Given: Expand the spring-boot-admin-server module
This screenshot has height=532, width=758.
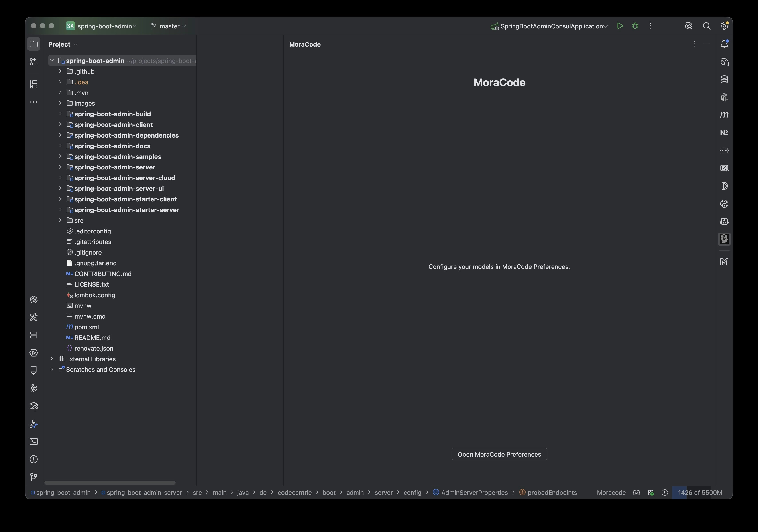Looking at the screenshot, I should click(60, 167).
